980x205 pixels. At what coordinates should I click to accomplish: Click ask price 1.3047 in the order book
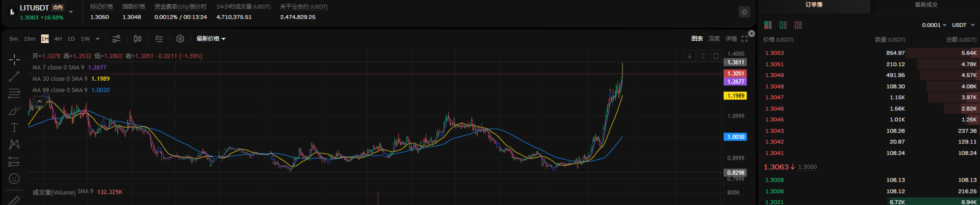coord(774,97)
